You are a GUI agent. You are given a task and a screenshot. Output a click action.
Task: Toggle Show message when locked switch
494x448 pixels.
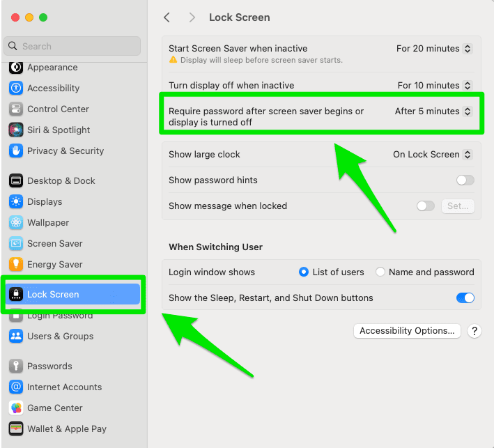(x=425, y=206)
